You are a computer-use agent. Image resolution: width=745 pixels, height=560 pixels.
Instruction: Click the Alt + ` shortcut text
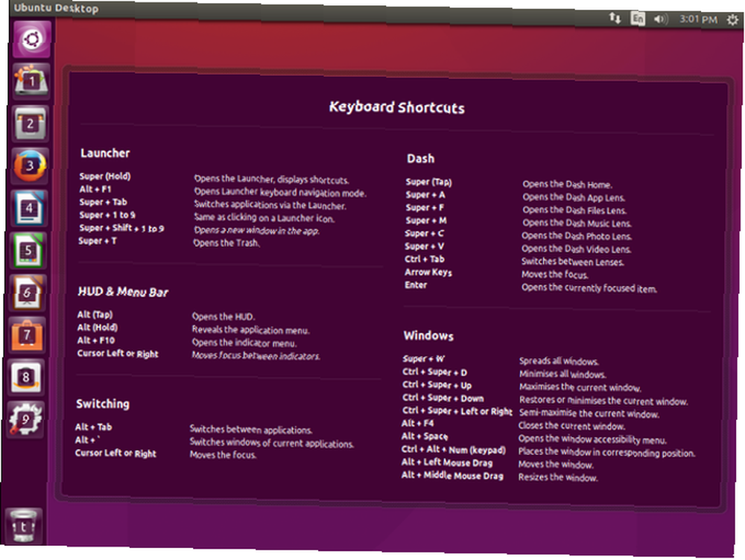(x=87, y=440)
